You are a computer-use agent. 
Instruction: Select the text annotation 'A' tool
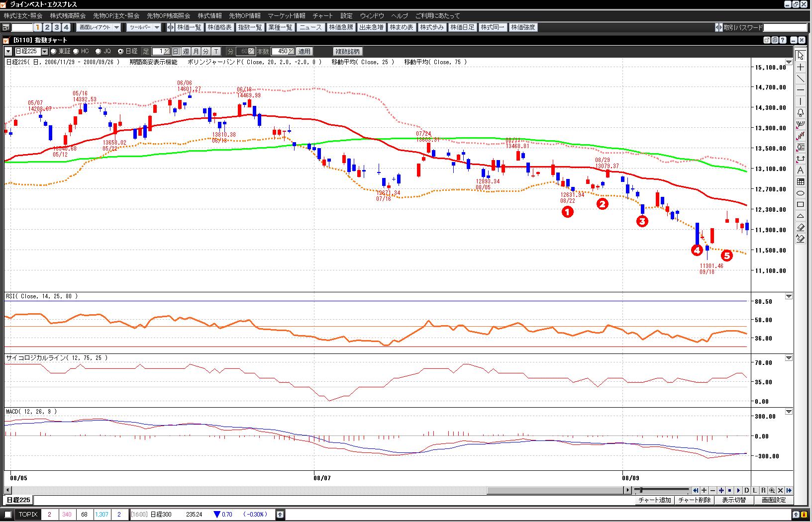801,170
